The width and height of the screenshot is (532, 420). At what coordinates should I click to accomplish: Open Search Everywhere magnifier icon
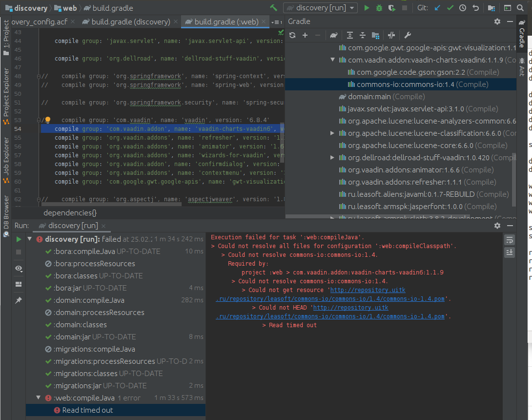(520, 8)
